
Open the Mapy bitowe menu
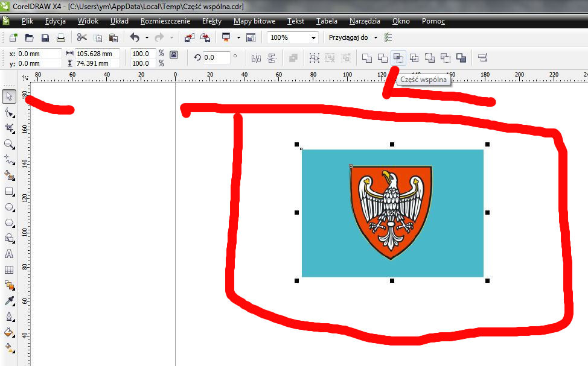pyautogui.click(x=254, y=21)
